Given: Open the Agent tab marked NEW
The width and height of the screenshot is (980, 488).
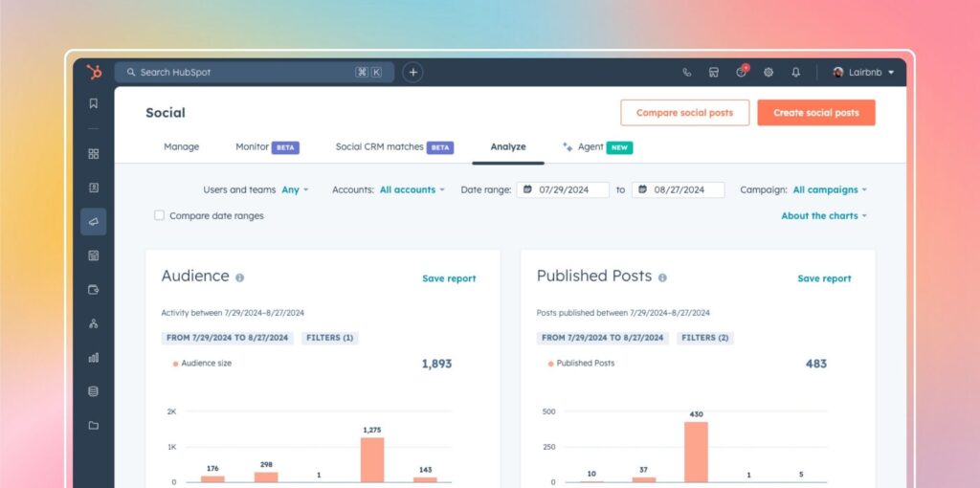Looking at the screenshot, I should coord(597,147).
